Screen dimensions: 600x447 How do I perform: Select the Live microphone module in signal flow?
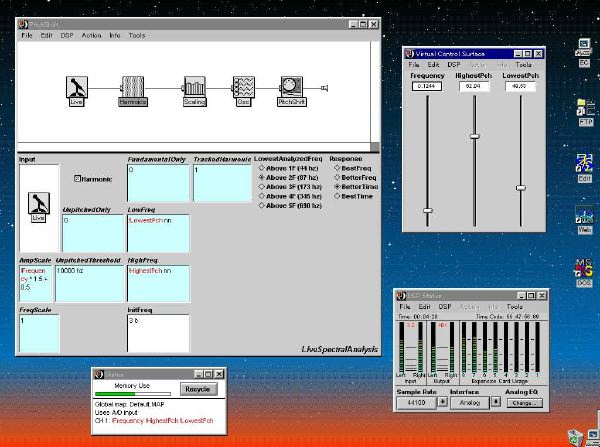coord(76,89)
